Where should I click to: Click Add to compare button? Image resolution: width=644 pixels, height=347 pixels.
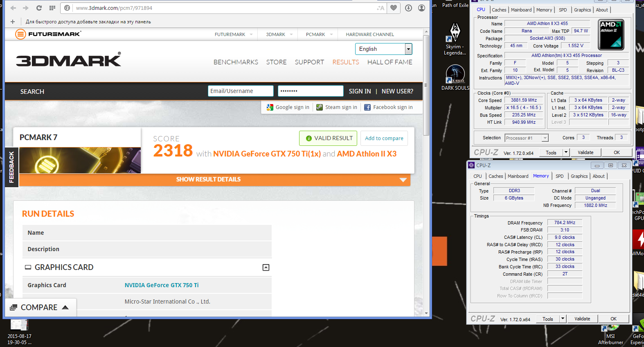click(x=384, y=138)
